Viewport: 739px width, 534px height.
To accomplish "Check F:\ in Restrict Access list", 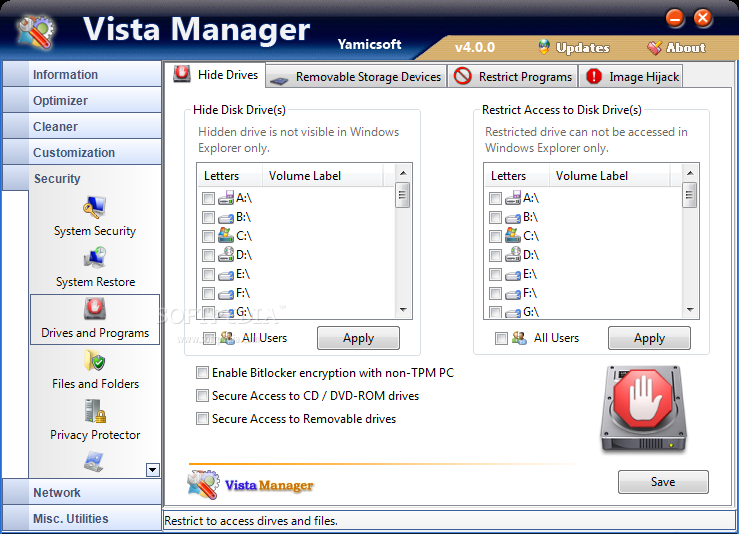I will pyautogui.click(x=495, y=293).
